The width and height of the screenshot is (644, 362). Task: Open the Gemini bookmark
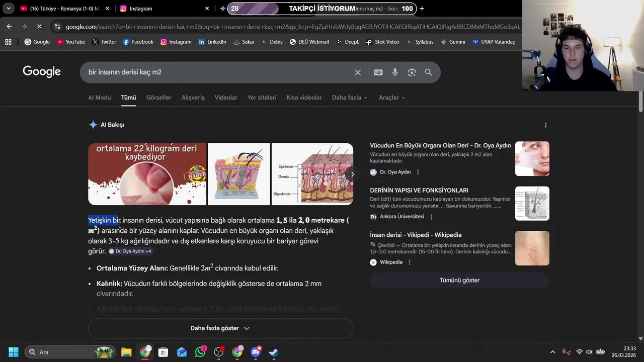point(453,42)
